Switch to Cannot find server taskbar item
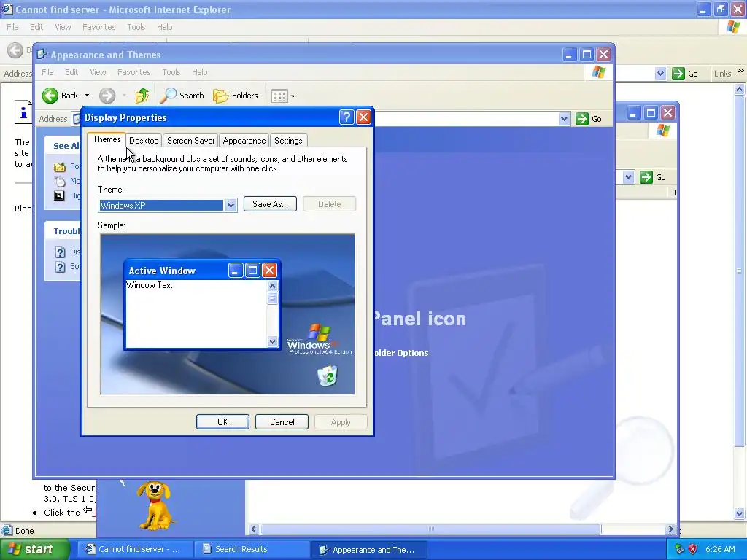 [135, 549]
